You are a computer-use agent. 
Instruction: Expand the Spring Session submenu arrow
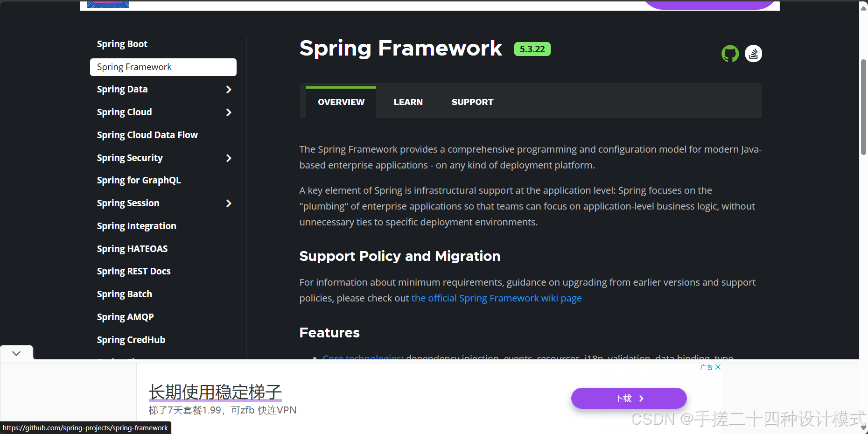229,203
